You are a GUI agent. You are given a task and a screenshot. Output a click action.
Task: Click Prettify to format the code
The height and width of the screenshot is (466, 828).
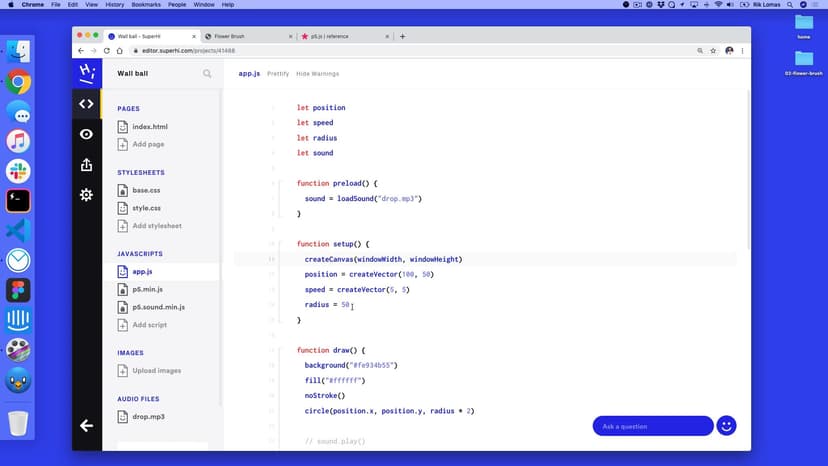pos(278,73)
